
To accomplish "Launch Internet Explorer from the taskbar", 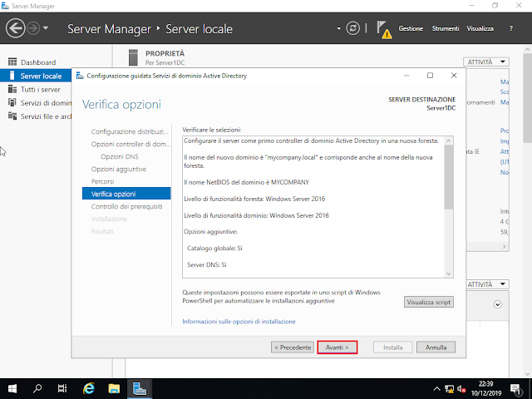I will (89, 388).
